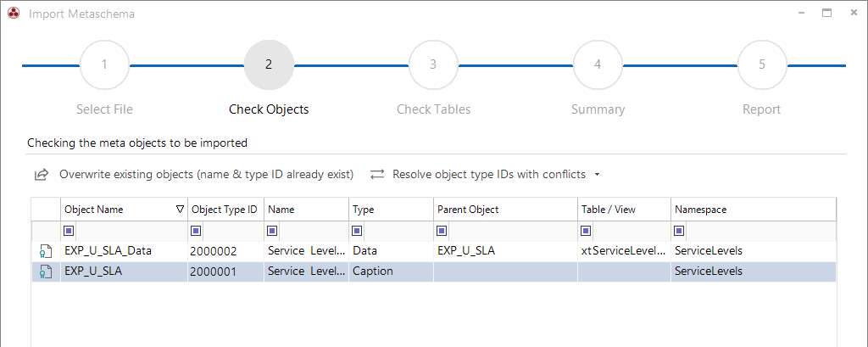Open filter operator for Table / View column
868x347 pixels.
[x=586, y=231]
